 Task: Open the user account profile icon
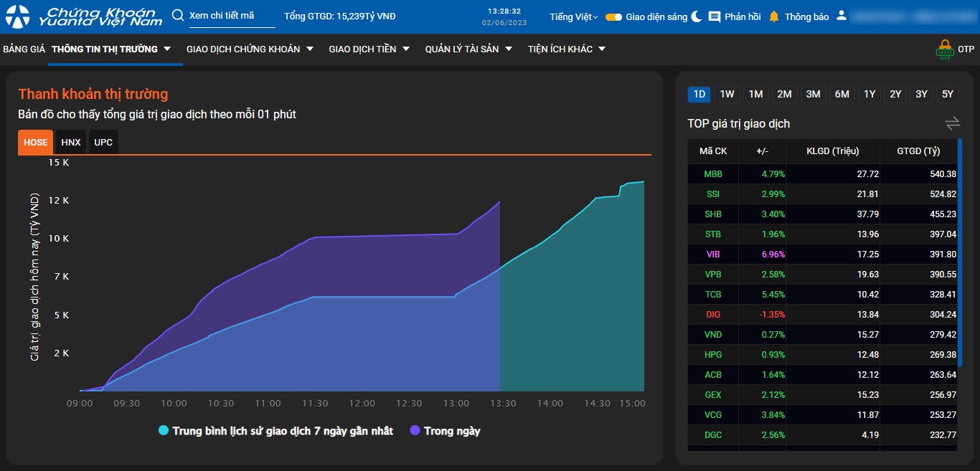pyautogui.click(x=842, y=16)
